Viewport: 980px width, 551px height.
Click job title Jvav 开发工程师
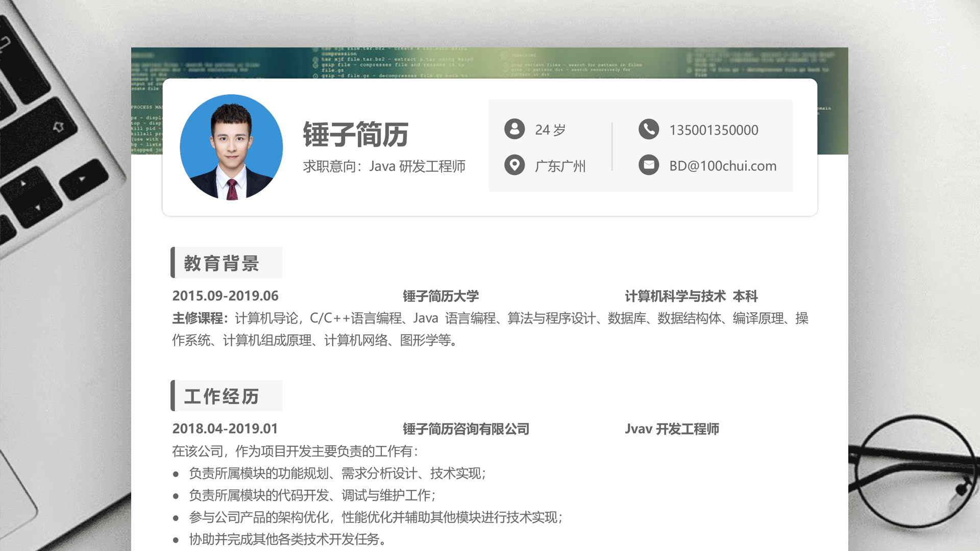(x=672, y=429)
